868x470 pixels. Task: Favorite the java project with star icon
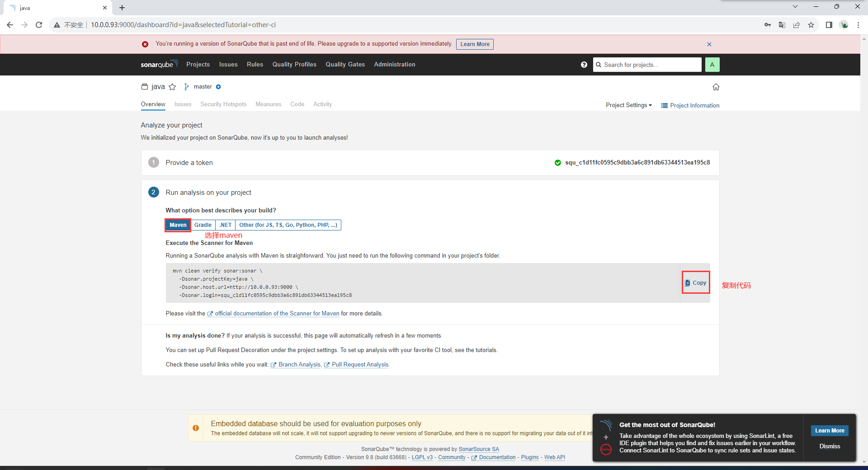[172, 87]
